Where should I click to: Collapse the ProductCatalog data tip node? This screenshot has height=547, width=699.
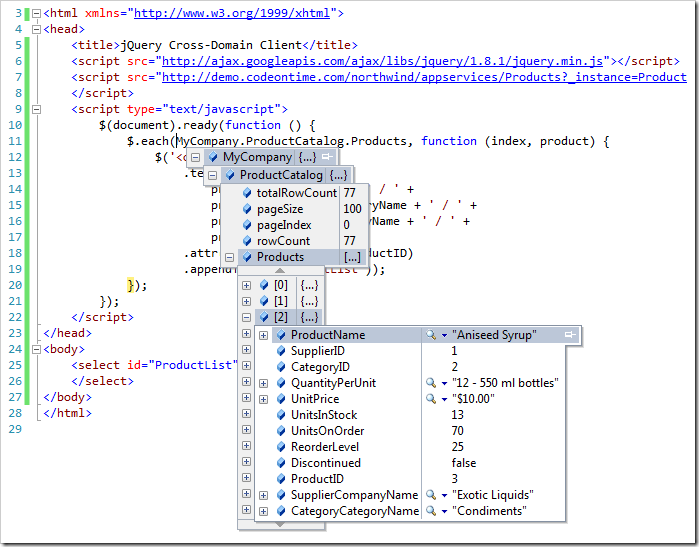(x=213, y=175)
